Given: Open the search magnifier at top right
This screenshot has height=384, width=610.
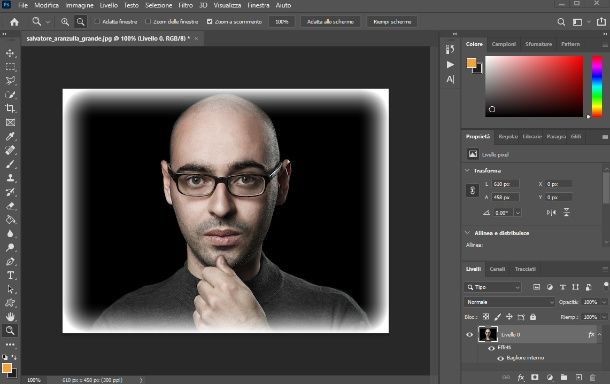Looking at the screenshot, I should pyautogui.click(x=561, y=22).
